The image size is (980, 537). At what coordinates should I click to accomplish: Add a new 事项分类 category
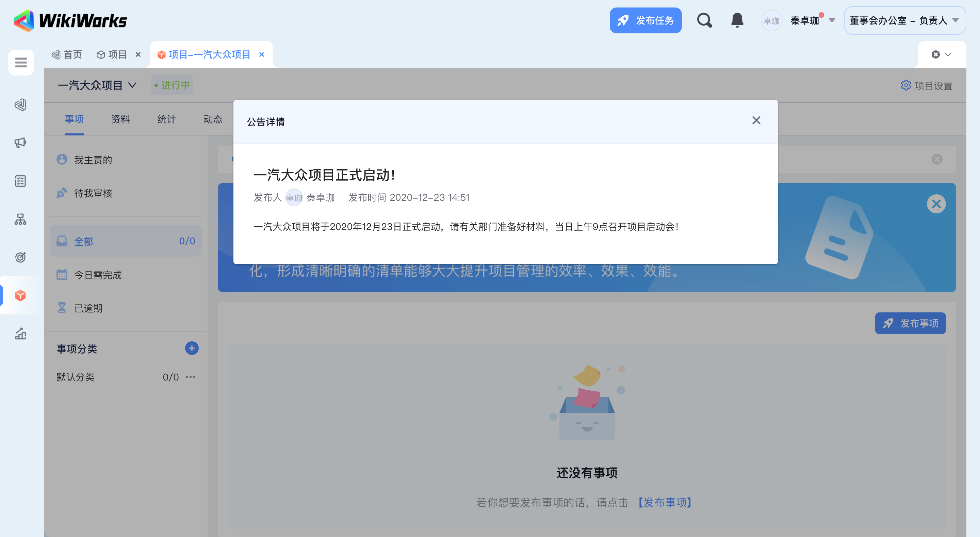192,348
